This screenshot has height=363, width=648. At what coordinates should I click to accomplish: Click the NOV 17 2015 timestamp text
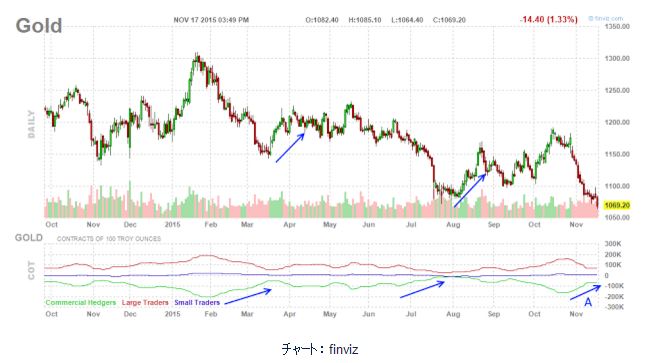211,20
